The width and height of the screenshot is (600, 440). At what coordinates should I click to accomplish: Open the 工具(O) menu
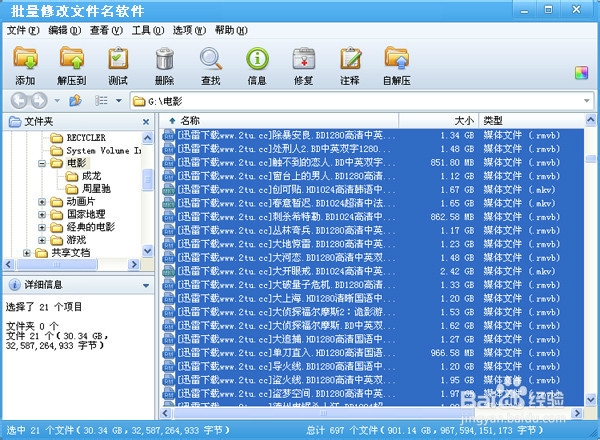pos(148,30)
